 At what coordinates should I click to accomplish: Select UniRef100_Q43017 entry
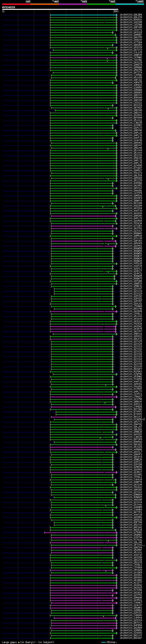131,321
